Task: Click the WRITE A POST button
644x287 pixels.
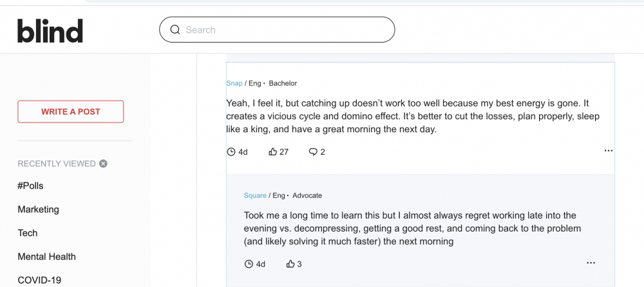Action: coord(71,112)
